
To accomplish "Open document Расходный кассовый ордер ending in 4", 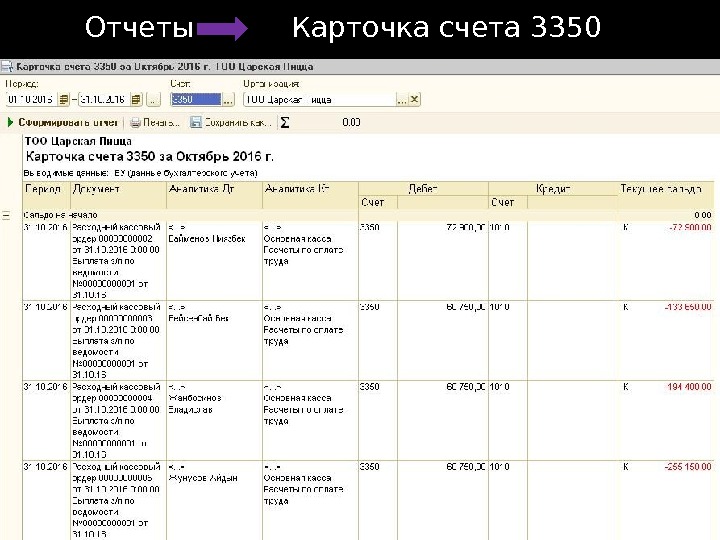I will 116,421.
